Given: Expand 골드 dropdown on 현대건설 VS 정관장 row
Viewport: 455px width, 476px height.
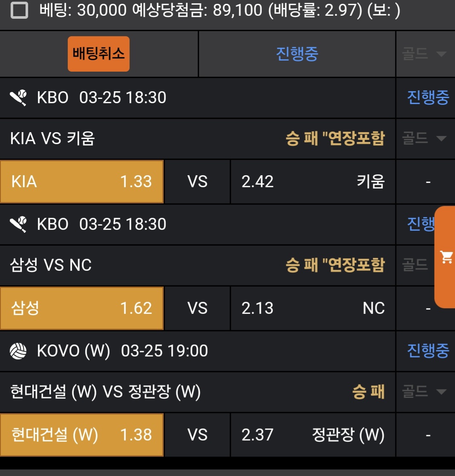Looking at the screenshot, I should pyautogui.click(x=424, y=392).
